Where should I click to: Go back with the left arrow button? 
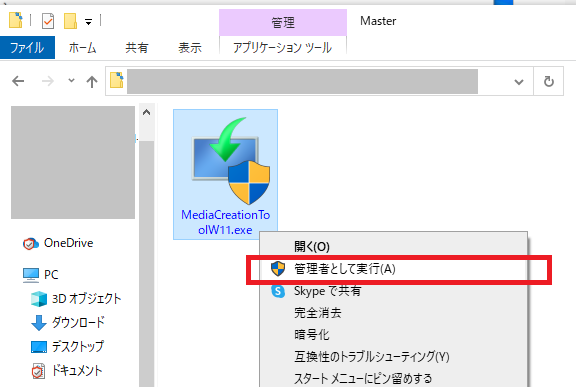pos(18,81)
